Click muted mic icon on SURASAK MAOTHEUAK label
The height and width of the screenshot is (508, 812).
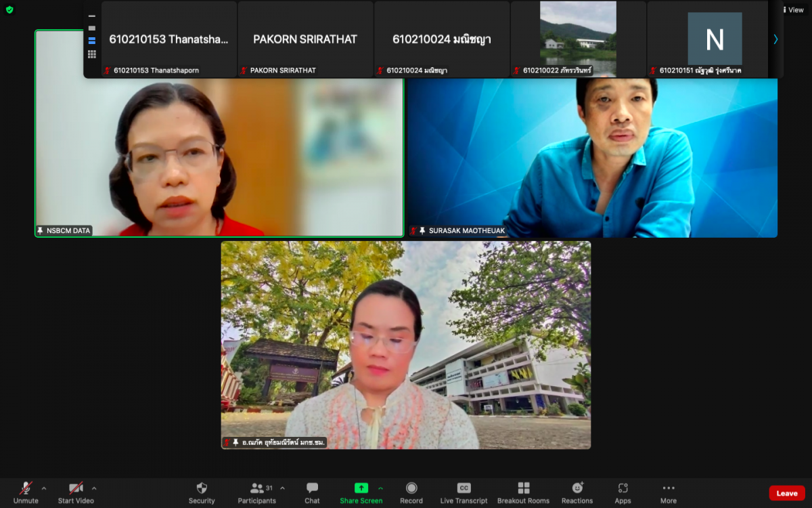click(413, 231)
